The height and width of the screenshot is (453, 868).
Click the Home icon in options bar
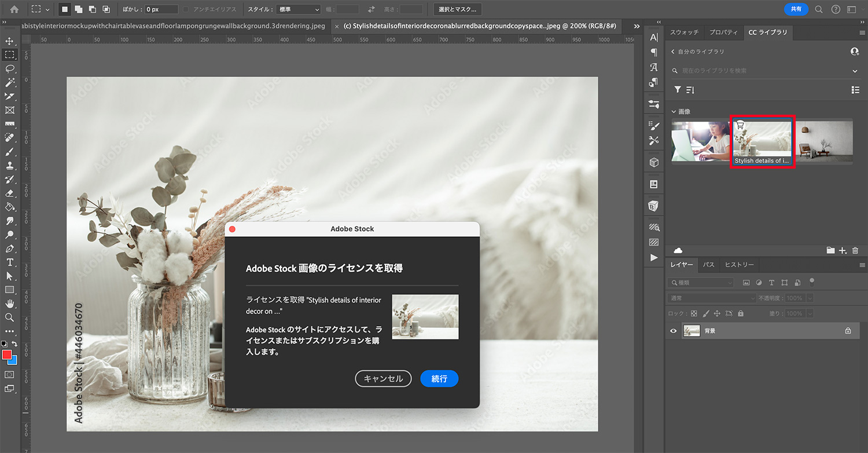[x=14, y=9]
